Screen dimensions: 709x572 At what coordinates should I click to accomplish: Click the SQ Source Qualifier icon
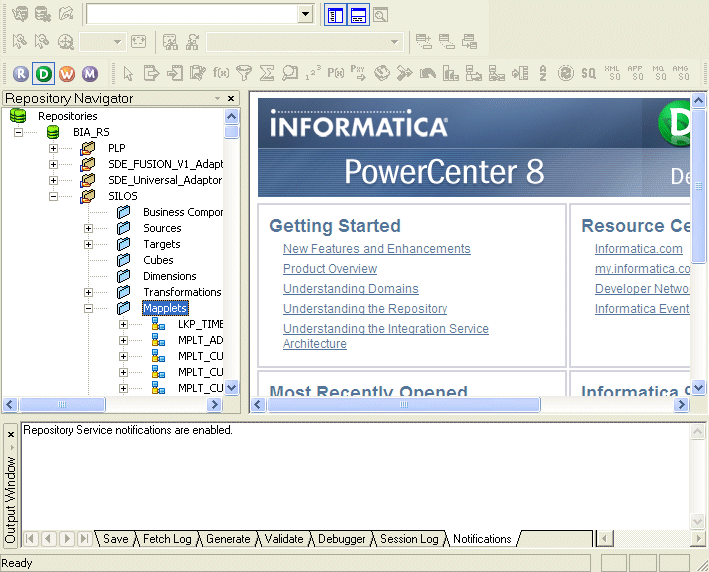click(589, 73)
